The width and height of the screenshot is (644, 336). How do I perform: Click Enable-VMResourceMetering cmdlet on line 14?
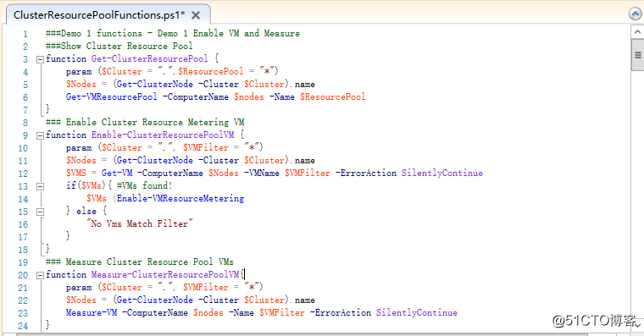coord(180,199)
